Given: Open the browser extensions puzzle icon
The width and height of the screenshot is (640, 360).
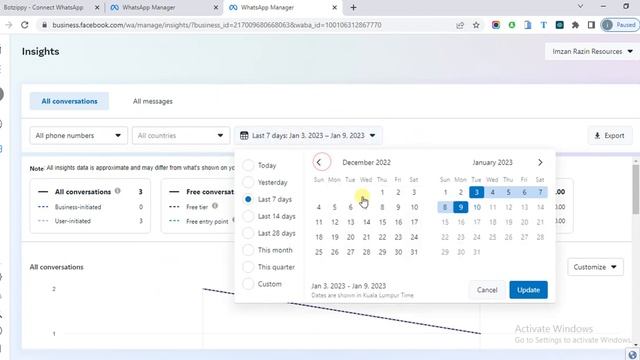Looking at the screenshot, I should pos(575,25).
